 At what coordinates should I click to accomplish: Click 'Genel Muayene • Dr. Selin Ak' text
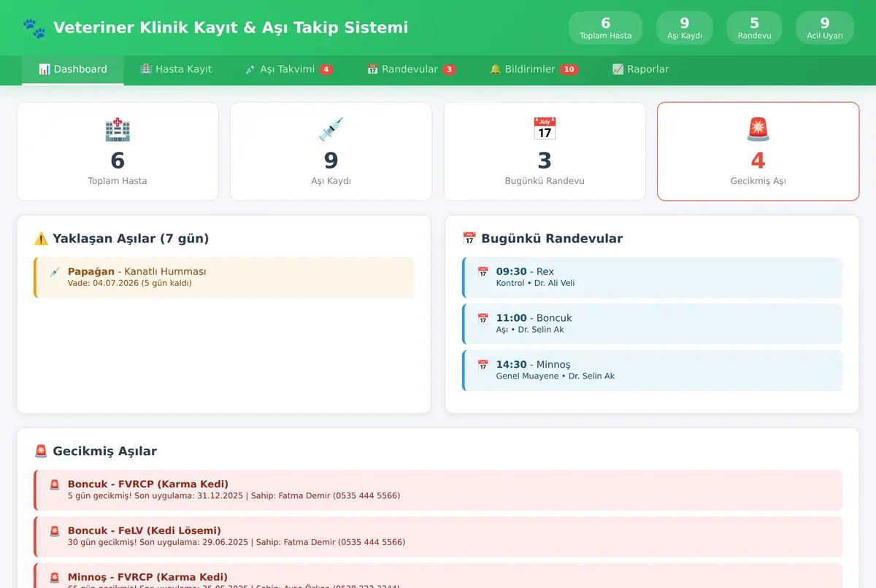[x=556, y=376]
